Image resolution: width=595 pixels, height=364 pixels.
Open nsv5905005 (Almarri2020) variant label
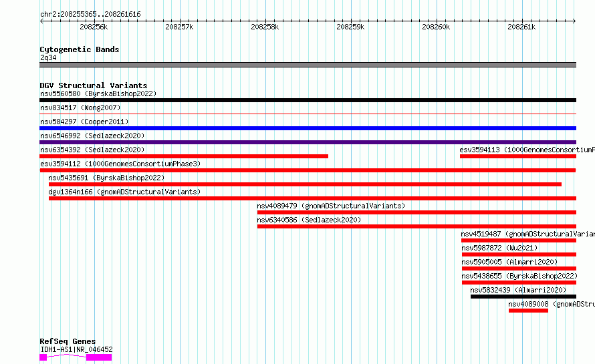509,262
